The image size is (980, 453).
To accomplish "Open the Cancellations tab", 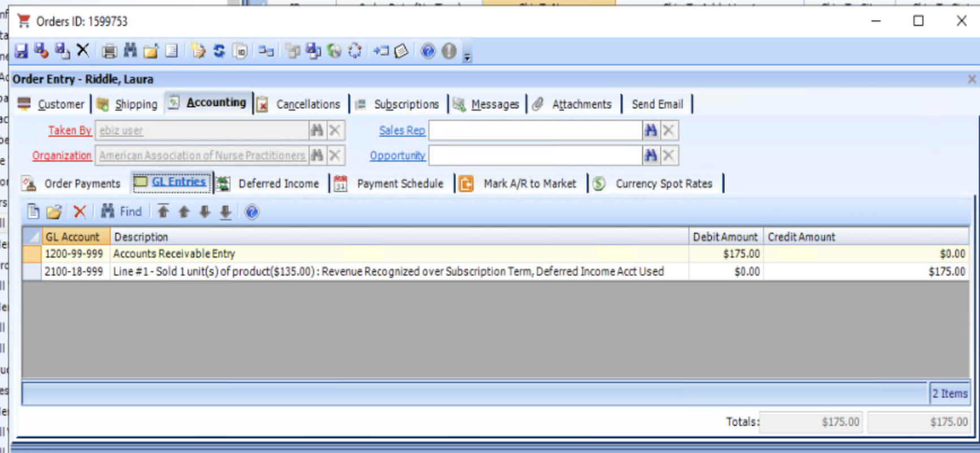I will (300, 104).
